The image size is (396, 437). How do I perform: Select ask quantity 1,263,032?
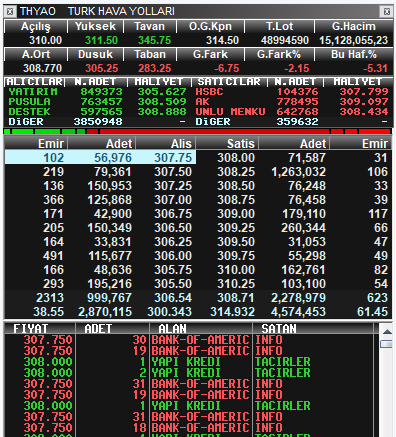299,172
